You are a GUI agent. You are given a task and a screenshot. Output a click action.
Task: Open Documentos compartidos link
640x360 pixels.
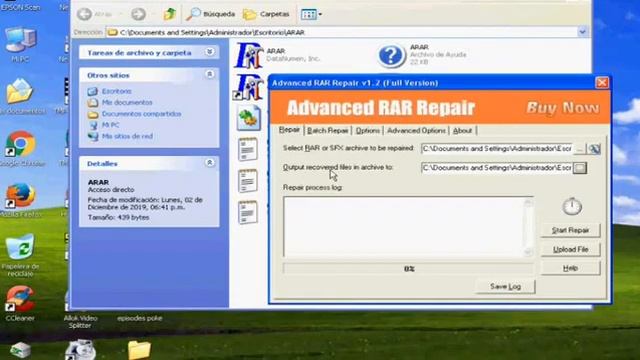141,114
